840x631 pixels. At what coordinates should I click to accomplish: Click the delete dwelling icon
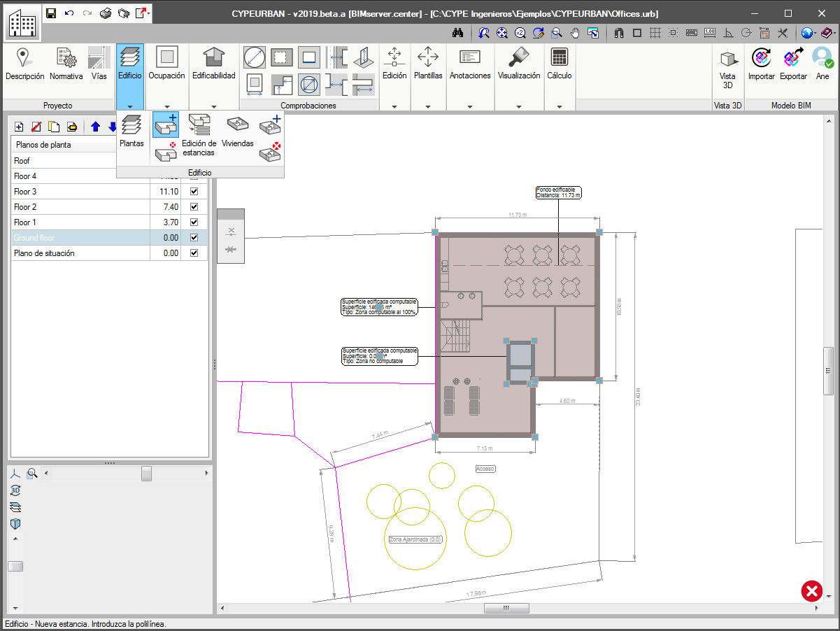[x=270, y=151]
